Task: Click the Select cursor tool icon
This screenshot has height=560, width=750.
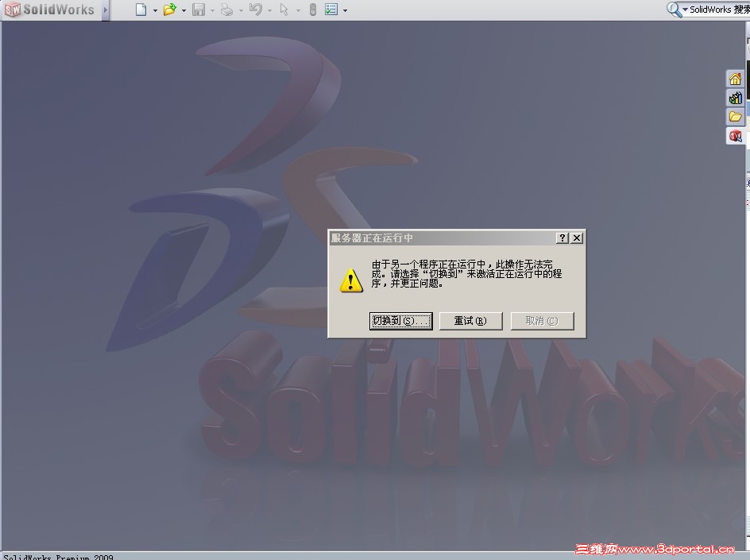Action: [284, 10]
